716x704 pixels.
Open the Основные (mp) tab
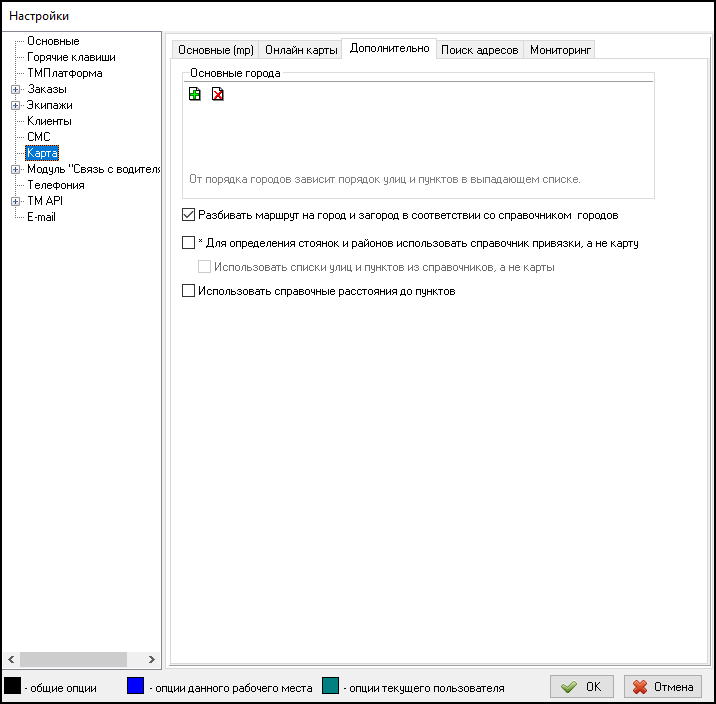216,50
